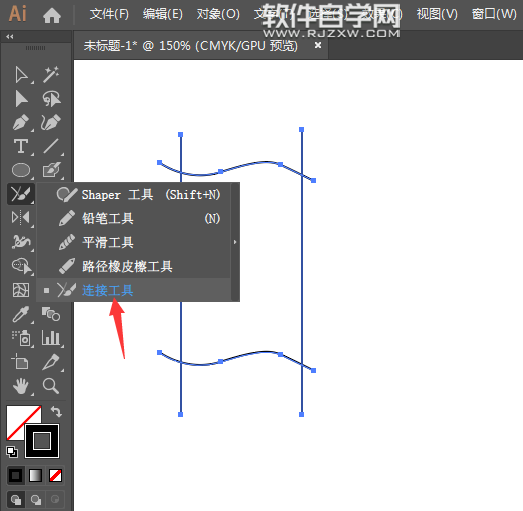523x511 pixels.
Task: Select the Eyedropper tool
Action: click(x=21, y=314)
